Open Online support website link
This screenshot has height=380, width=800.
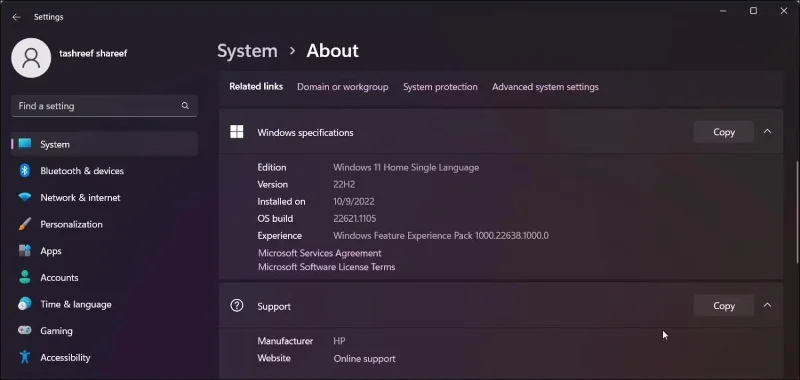[364, 359]
